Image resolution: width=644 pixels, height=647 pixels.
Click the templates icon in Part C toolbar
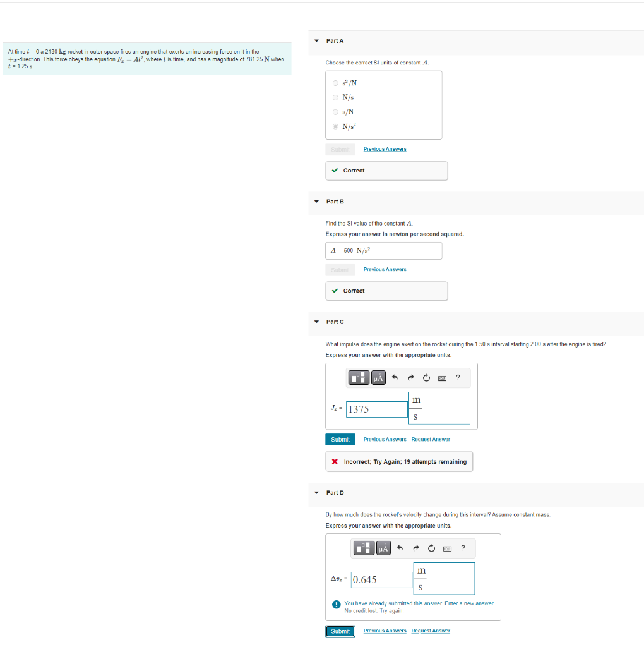[x=359, y=378]
